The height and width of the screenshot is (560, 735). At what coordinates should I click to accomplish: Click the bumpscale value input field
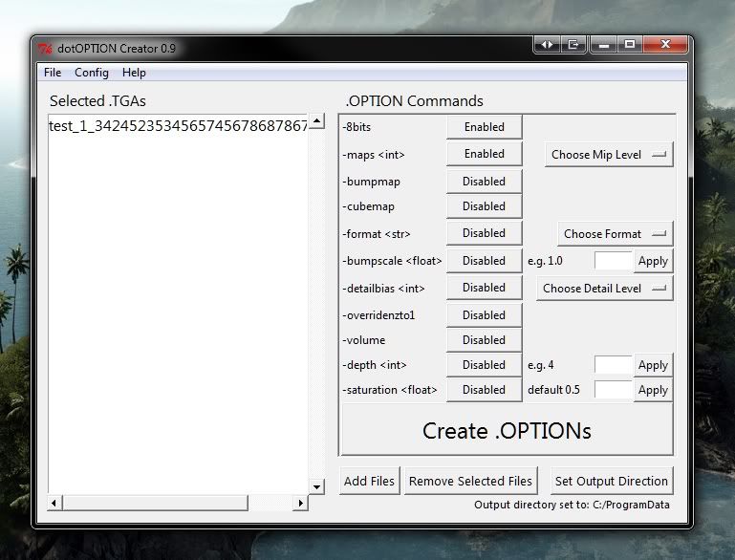pos(614,261)
